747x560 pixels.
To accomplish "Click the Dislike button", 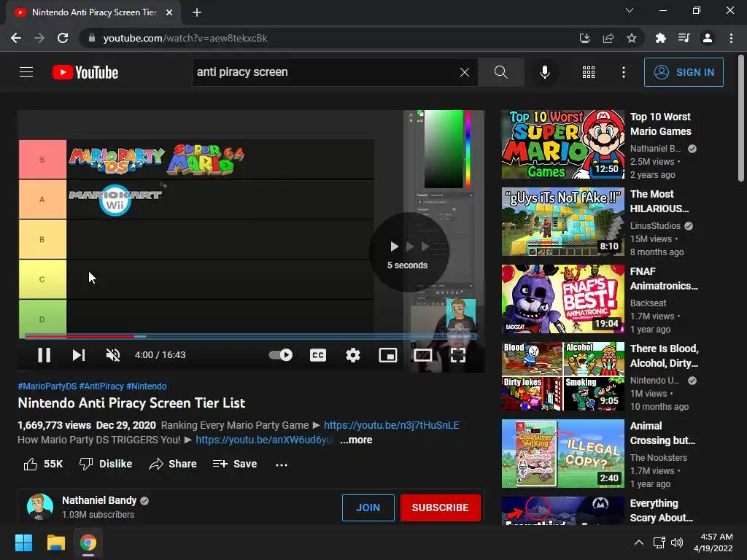I will click(105, 464).
